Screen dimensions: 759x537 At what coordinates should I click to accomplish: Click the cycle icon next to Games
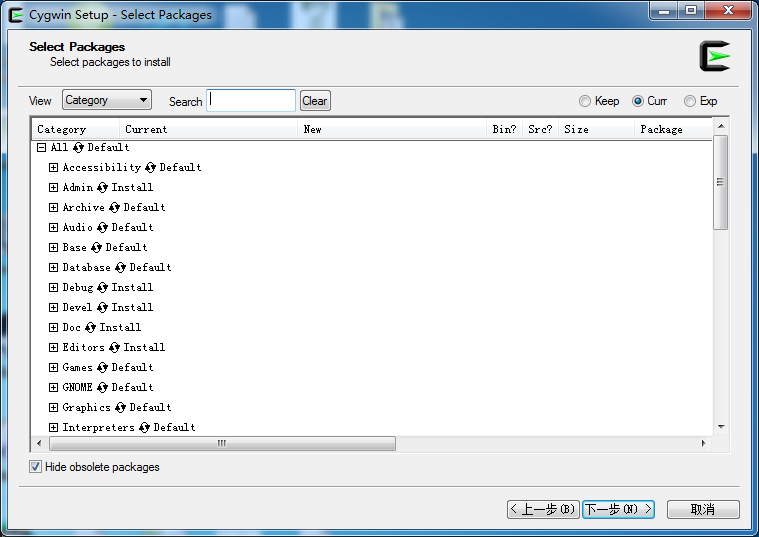pos(102,368)
